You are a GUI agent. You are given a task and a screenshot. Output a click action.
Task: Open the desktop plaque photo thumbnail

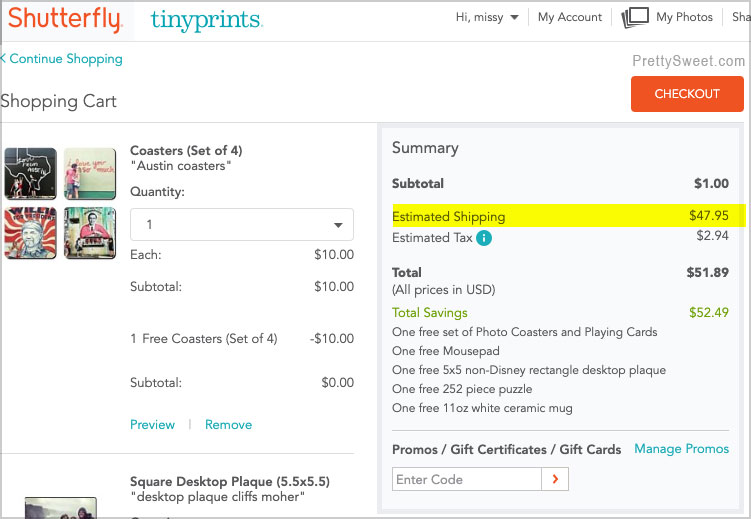click(x=60, y=508)
